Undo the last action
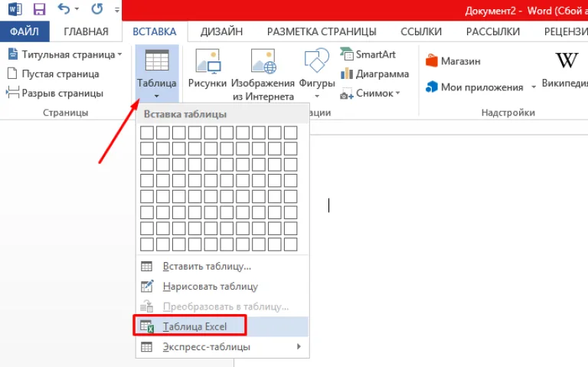The height and width of the screenshot is (367, 588). point(64,8)
